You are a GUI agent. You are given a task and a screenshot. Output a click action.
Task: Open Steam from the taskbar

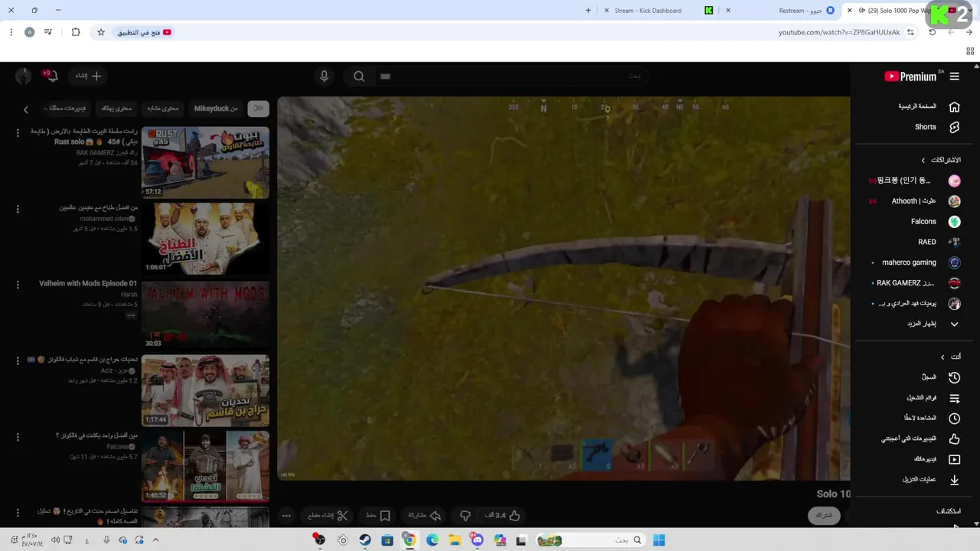coord(365,540)
